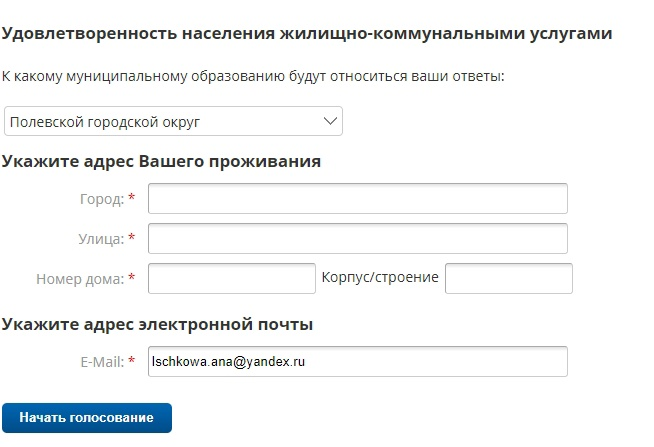Viewport: 654px width, 447px height.
Task: Click the Начать голосование button
Action: coord(87,418)
